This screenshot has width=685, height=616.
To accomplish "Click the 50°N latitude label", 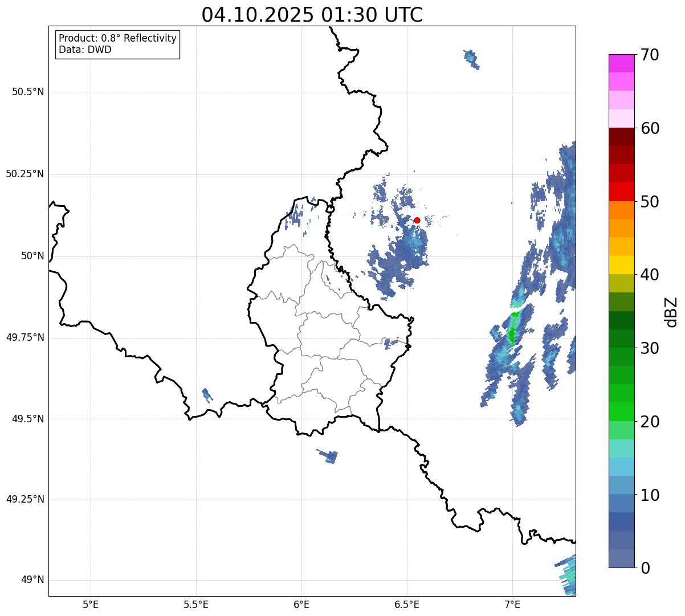I will pos(32,256).
